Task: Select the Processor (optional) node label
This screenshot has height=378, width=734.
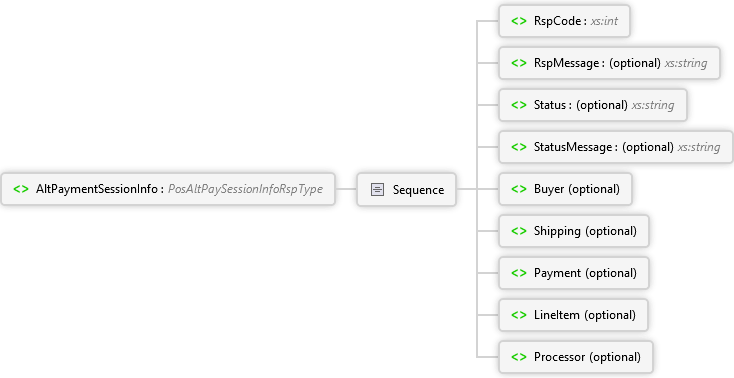Action: click(587, 357)
